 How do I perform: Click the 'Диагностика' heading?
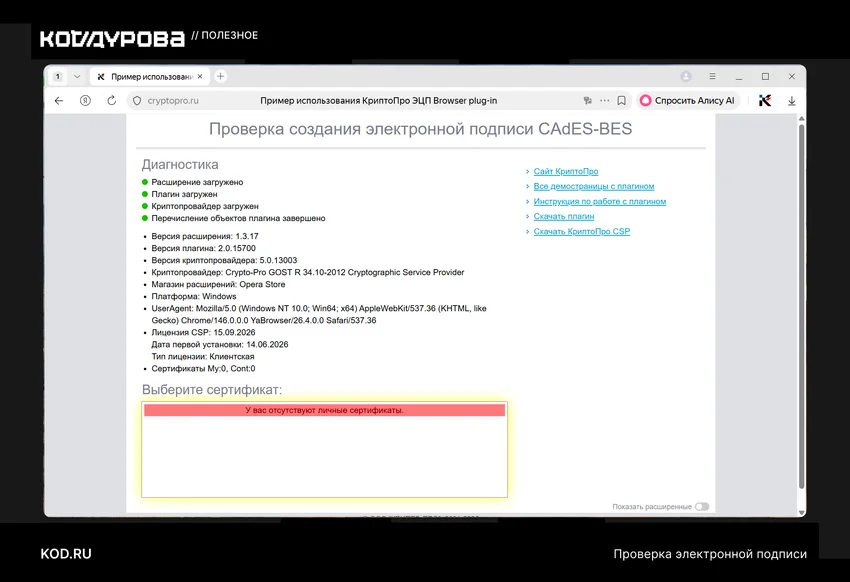(x=180, y=164)
